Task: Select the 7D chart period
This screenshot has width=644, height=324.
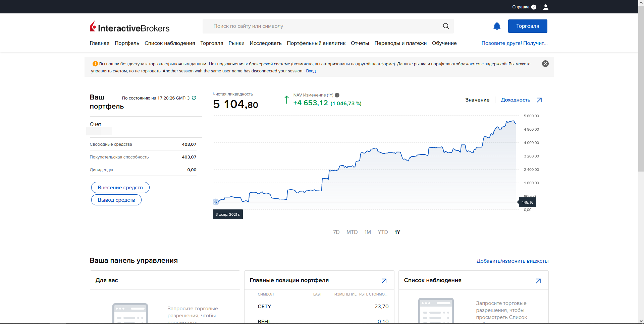Action: (336, 232)
